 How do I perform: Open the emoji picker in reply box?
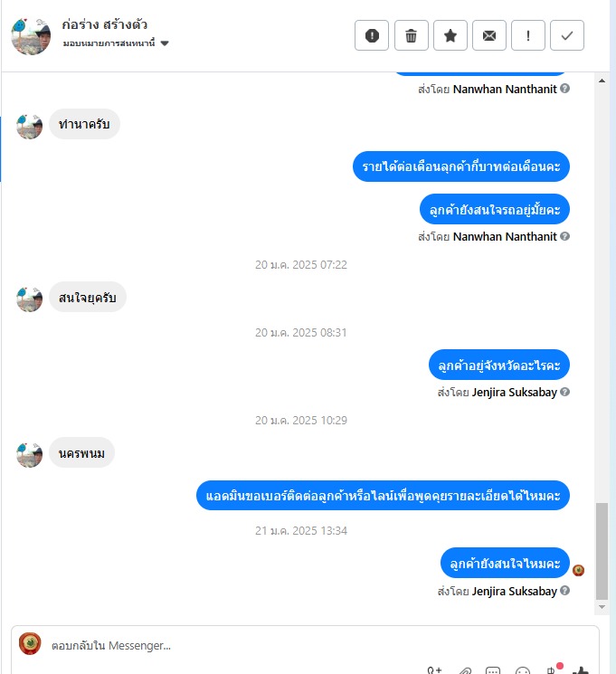pyautogui.click(x=522, y=670)
